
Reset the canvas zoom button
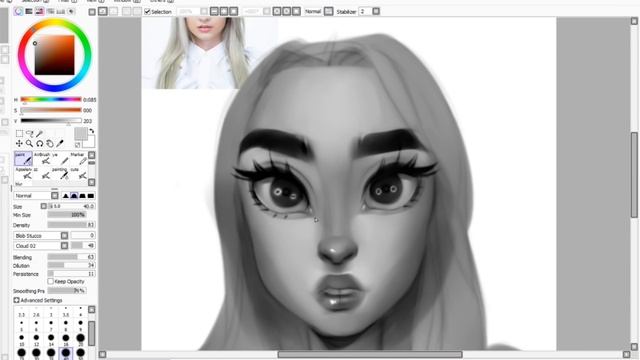pyautogui.click(x=233, y=11)
